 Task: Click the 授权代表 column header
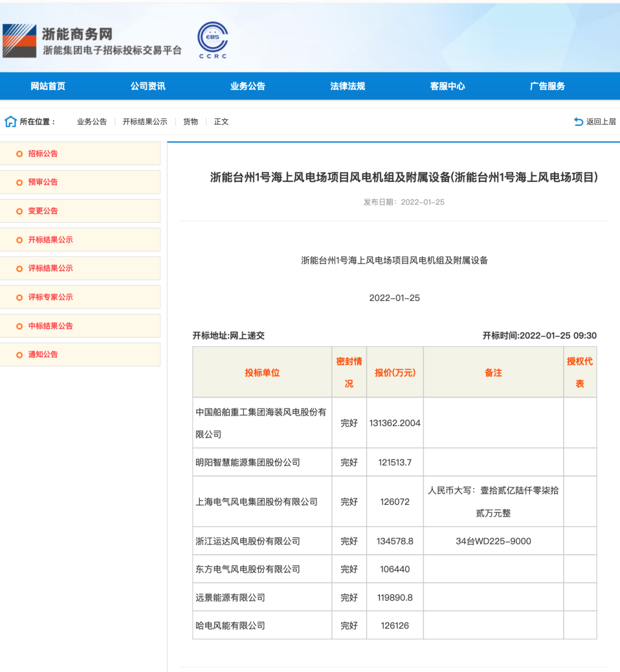(580, 372)
